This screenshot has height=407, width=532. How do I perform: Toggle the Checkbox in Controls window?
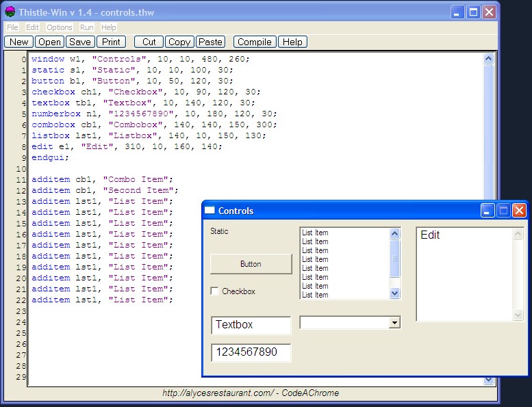(x=214, y=291)
